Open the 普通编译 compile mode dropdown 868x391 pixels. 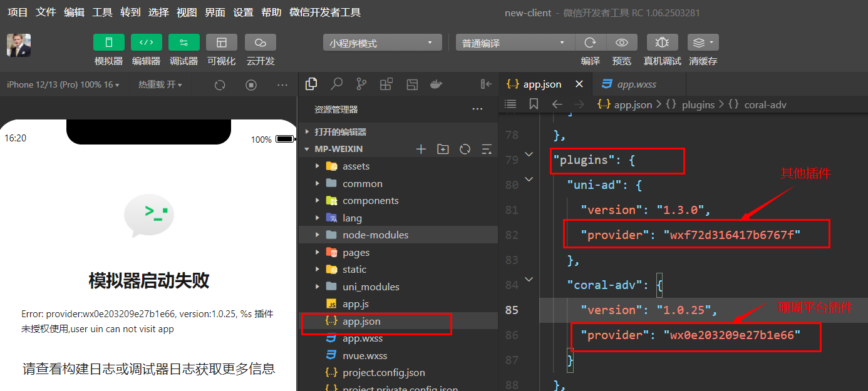pyautogui.click(x=515, y=43)
